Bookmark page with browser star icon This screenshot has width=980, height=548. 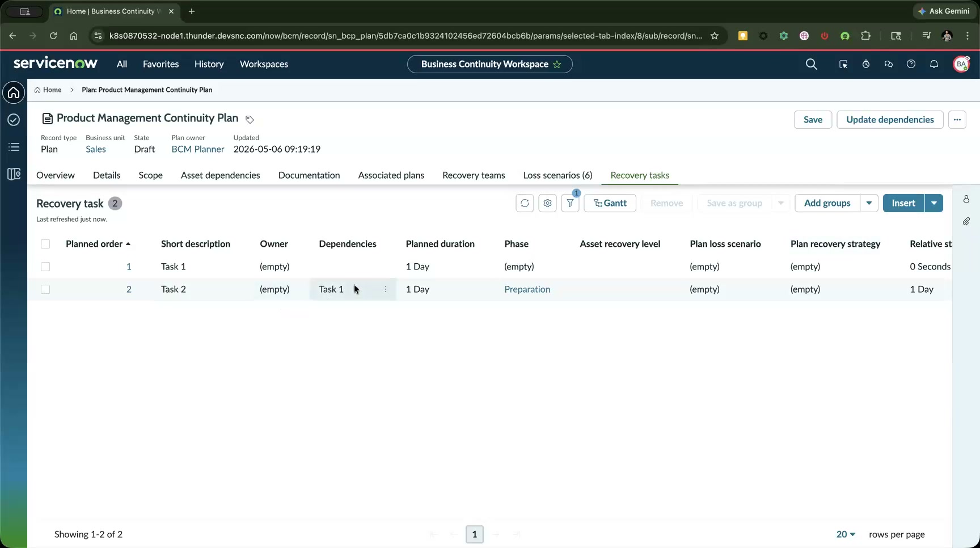pyautogui.click(x=715, y=36)
